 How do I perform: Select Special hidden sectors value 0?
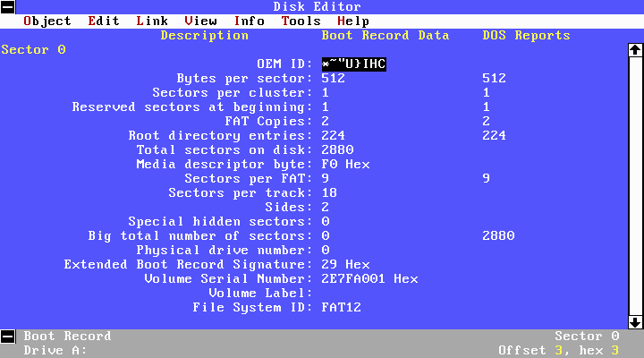tap(326, 222)
